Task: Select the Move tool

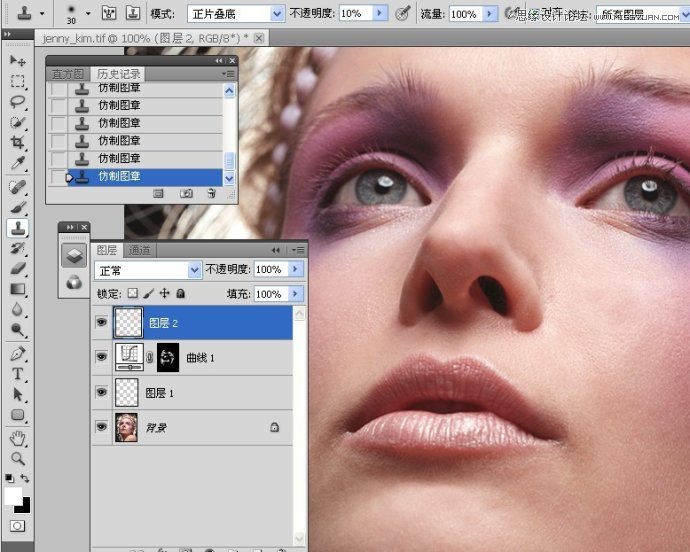Action: 17,61
